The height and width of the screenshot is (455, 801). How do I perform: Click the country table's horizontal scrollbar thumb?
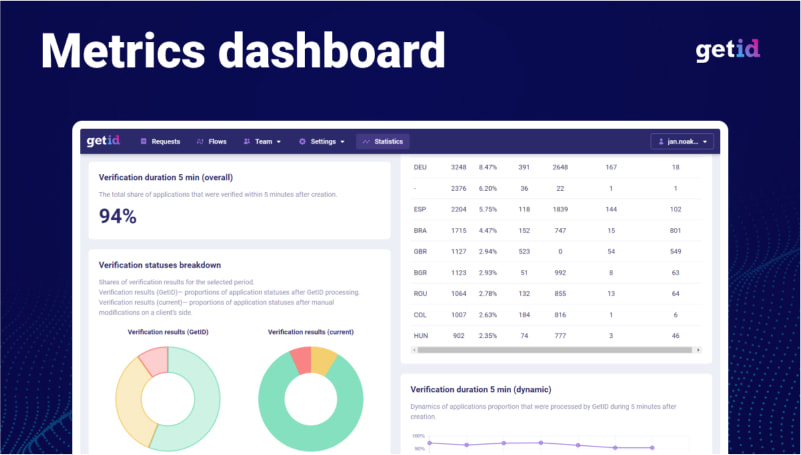tap(555, 350)
